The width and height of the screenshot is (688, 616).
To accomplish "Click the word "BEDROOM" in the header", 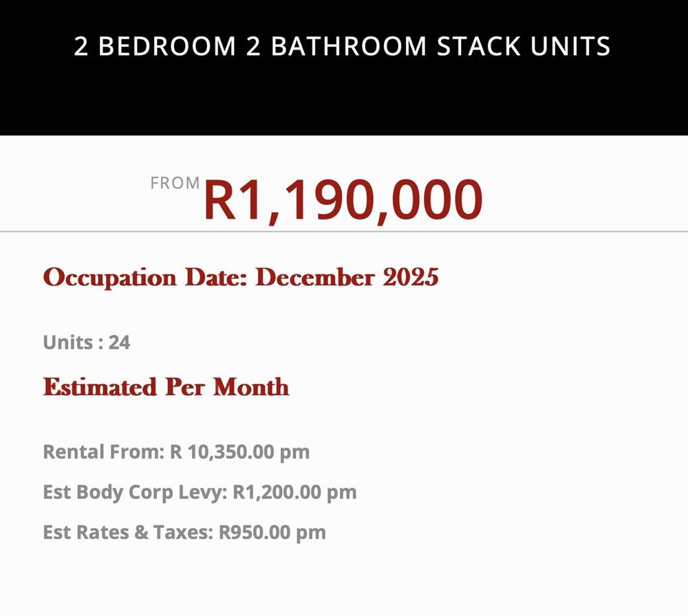I will click(178, 46).
